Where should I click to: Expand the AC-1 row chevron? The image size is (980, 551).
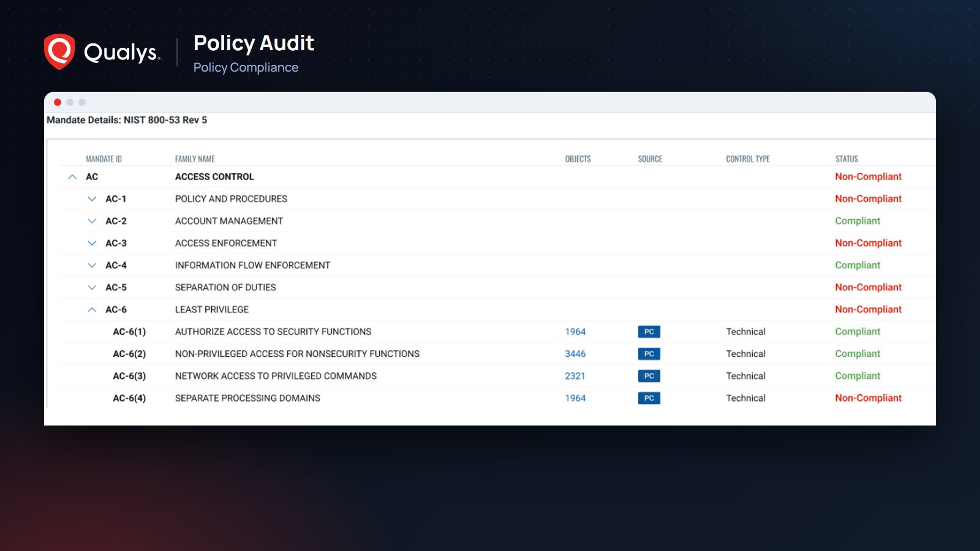(92, 199)
